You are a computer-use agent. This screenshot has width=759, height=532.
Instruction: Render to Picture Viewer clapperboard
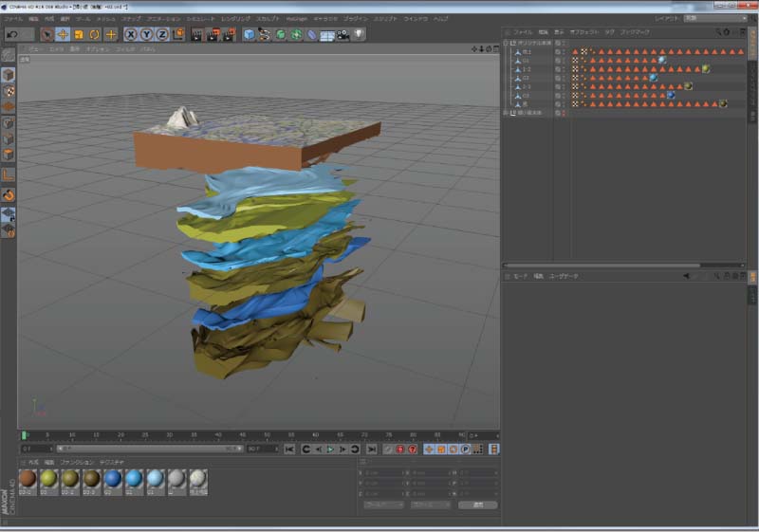(x=213, y=34)
